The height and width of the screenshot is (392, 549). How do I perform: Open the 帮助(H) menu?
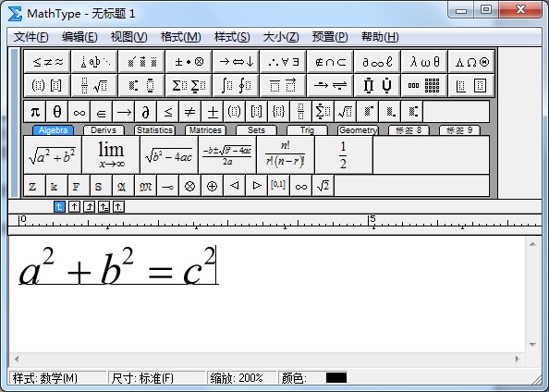380,37
